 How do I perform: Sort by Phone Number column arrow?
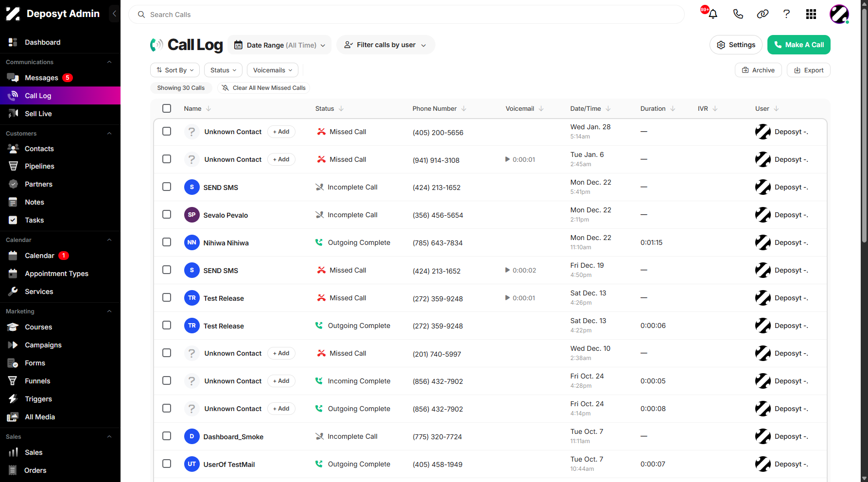click(464, 108)
